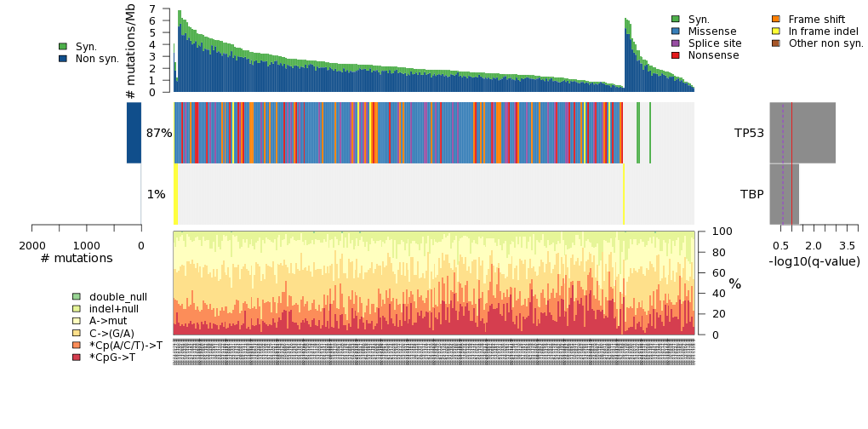Click the 87% mutation frequency label
Image resolution: width=868 pixels, height=429 pixels.
click(159, 134)
